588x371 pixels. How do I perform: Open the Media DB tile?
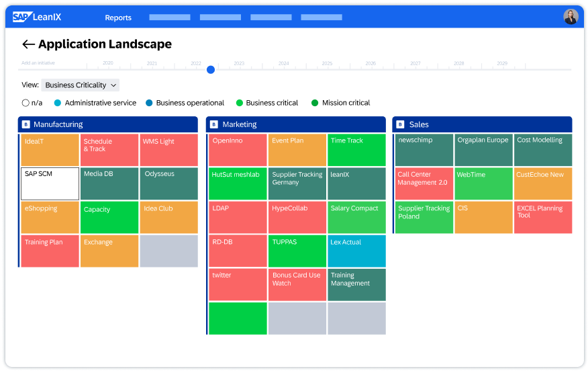[109, 183]
